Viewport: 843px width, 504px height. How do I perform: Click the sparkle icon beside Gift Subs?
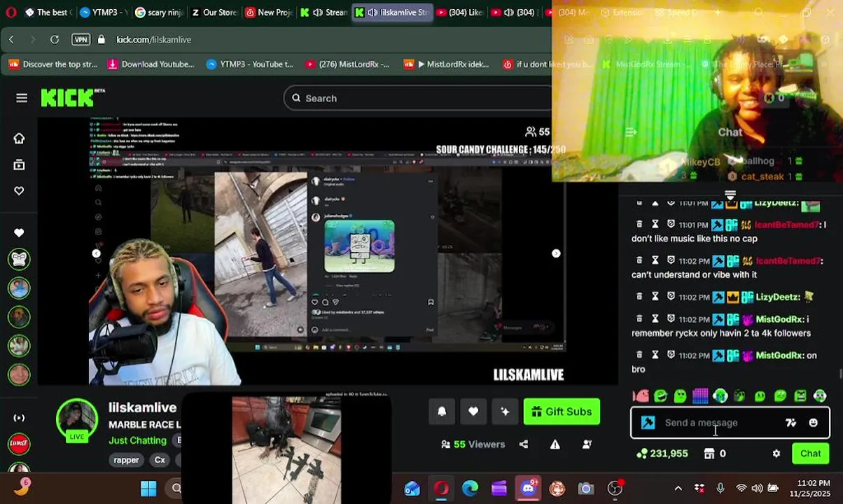tap(505, 412)
